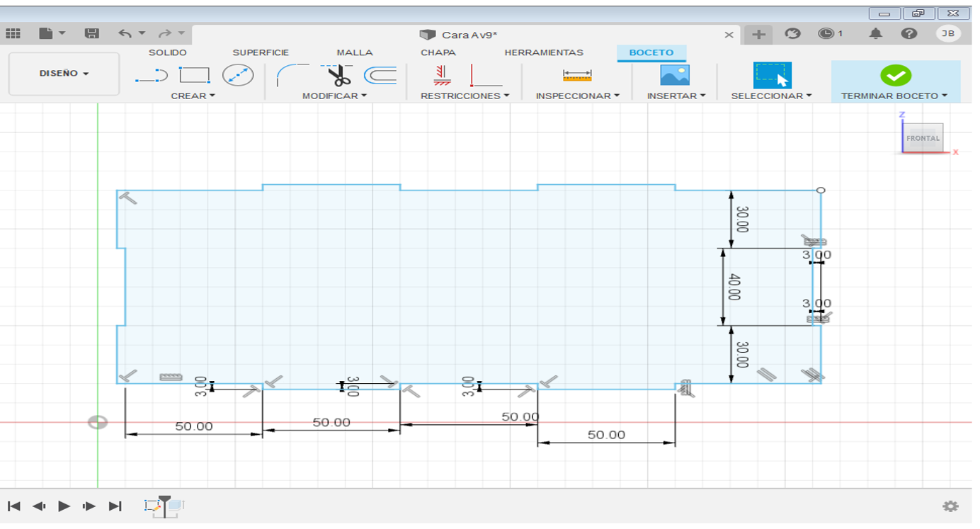The width and height of the screenshot is (980, 529).
Task: Expand the CREAR menu
Action: point(193,96)
